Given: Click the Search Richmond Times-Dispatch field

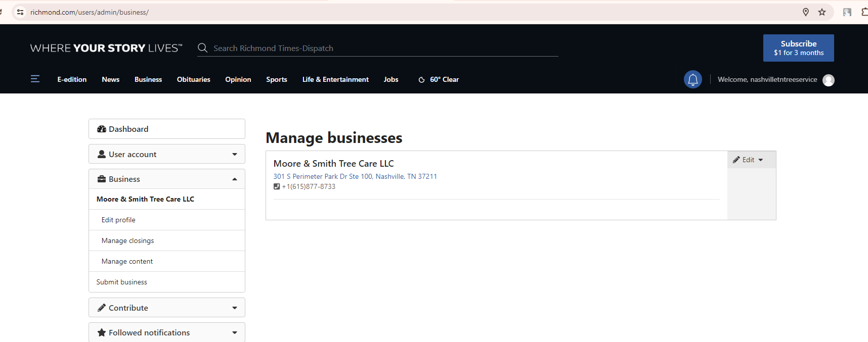Looking at the screenshot, I should click(384, 48).
